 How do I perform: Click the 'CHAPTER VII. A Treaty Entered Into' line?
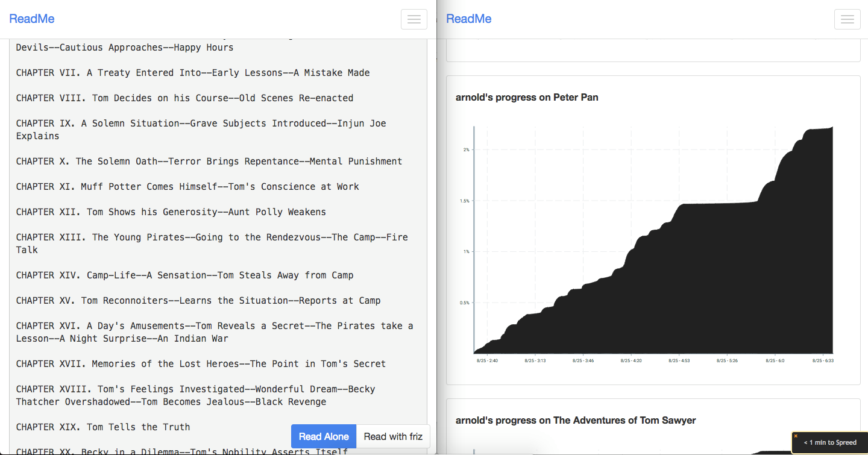click(193, 73)
